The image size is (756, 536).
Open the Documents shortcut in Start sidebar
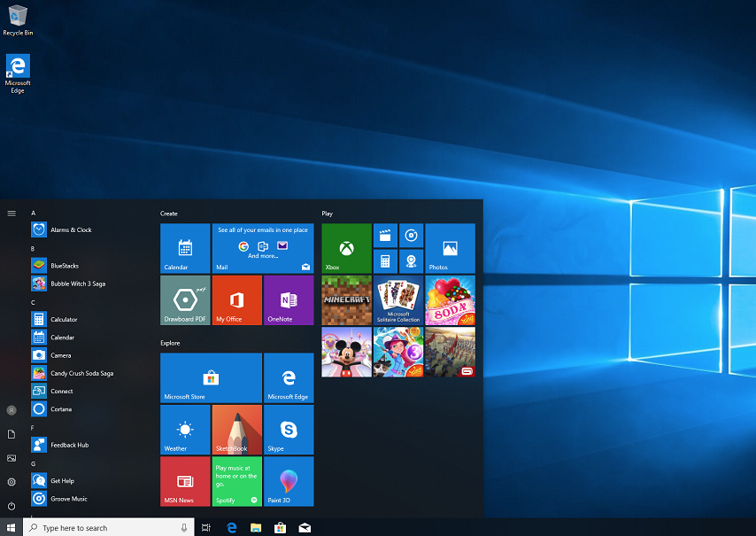click(x=12, y=435)
